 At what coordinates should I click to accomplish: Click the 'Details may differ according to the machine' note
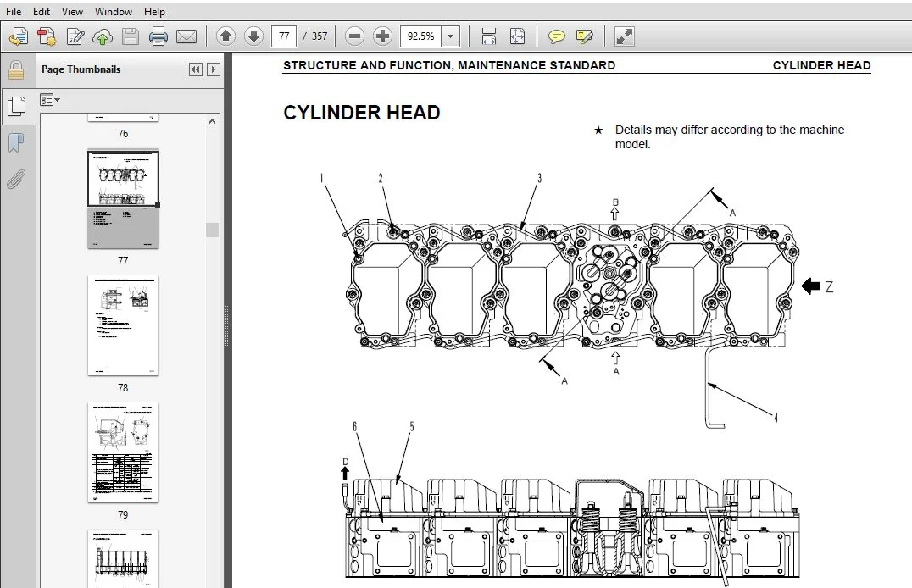pyautogui.click(x=730, y=130)
